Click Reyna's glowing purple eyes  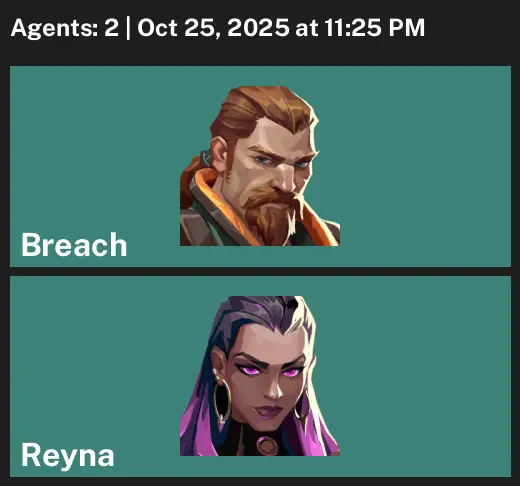(x=268, y=370)
